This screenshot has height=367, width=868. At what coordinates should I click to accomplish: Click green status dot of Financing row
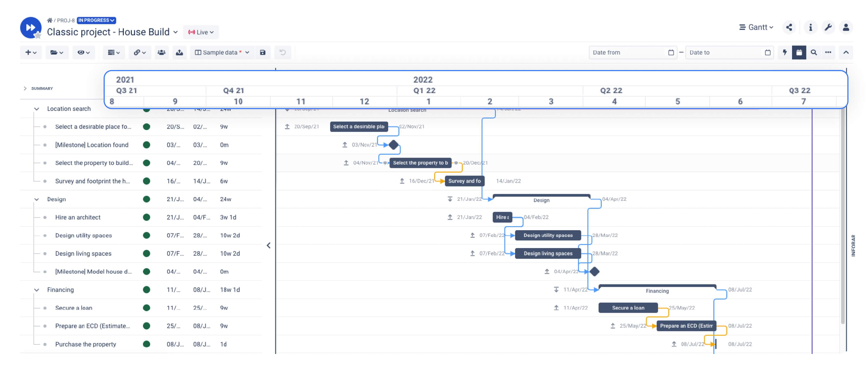tap(146, 290)
